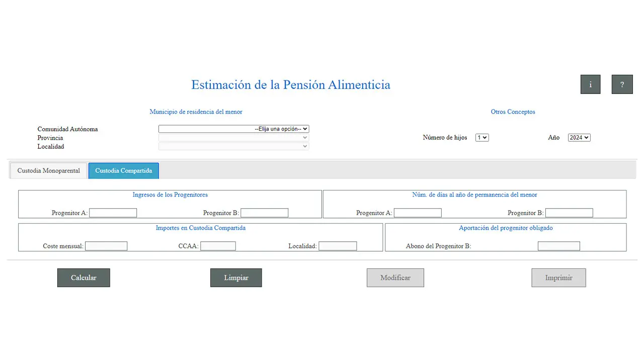Open the Año dropdown showing 2024

(x=579, y=137)
